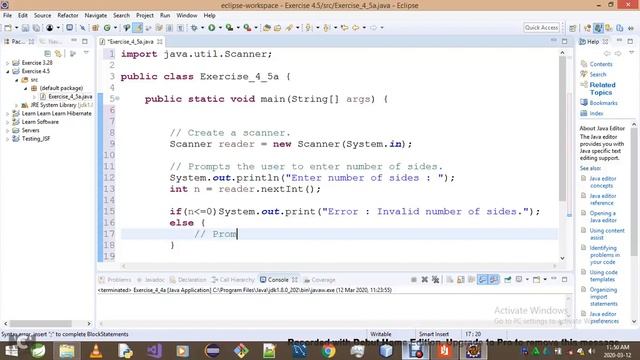Screen dimensions: 640x360
Task: Click the Open Perspective icon
Action: tap(573, 28)
